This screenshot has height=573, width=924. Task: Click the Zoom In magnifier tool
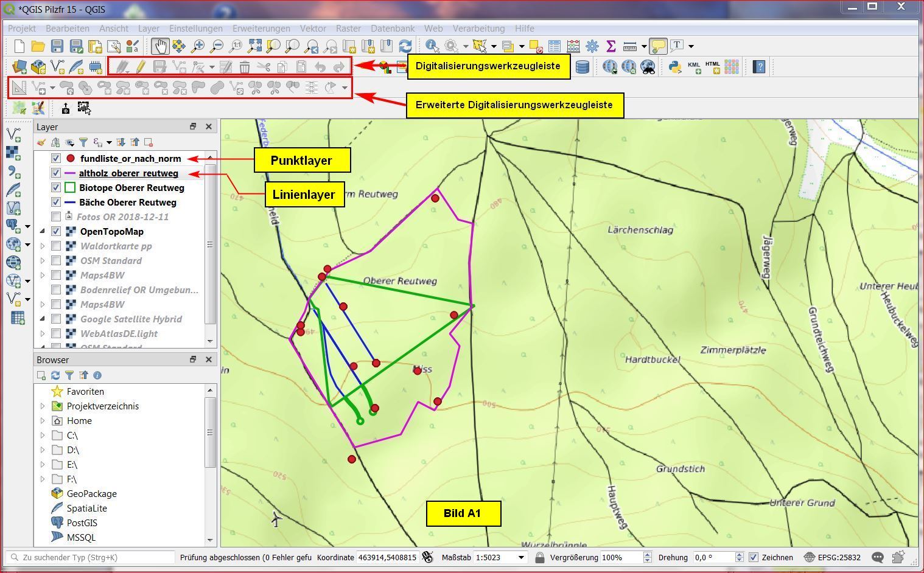(x=198, y=46)
